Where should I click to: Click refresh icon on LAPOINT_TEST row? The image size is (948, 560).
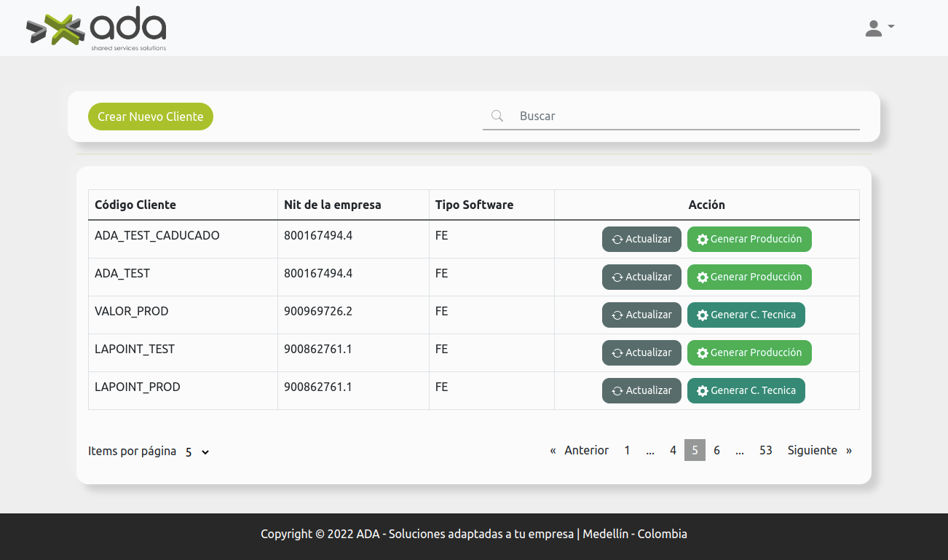[x=617, y=353]
